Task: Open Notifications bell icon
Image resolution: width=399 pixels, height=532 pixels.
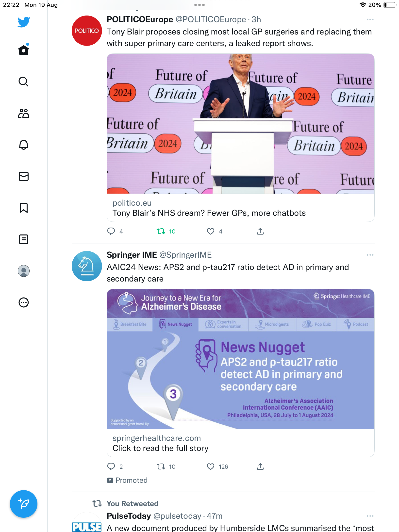Action: (x=24, y=145)
